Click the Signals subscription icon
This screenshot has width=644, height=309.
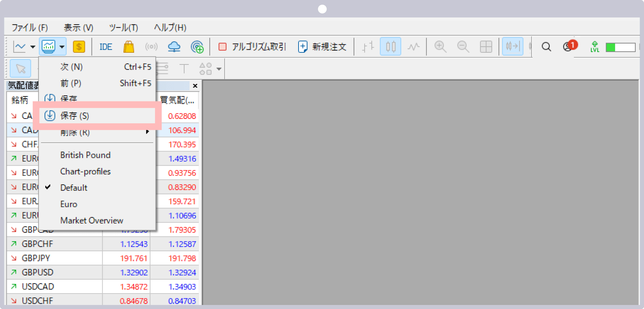pos(198,47)
